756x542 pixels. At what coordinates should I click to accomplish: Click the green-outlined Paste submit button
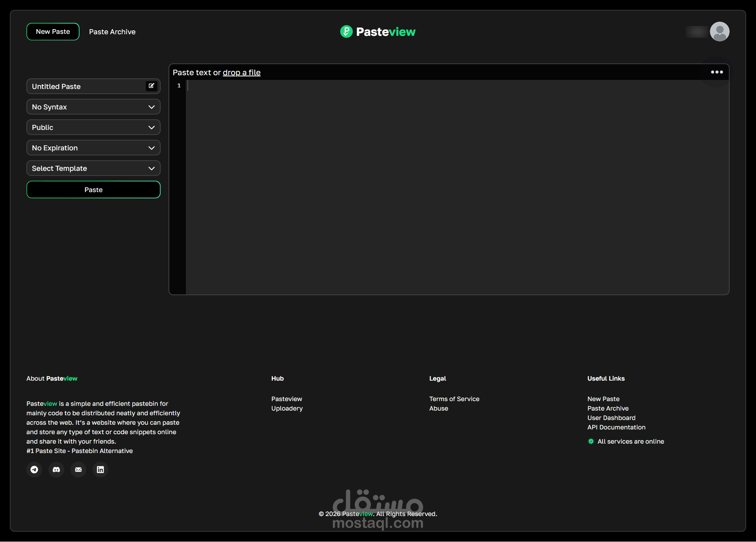(x=93, y=189)
